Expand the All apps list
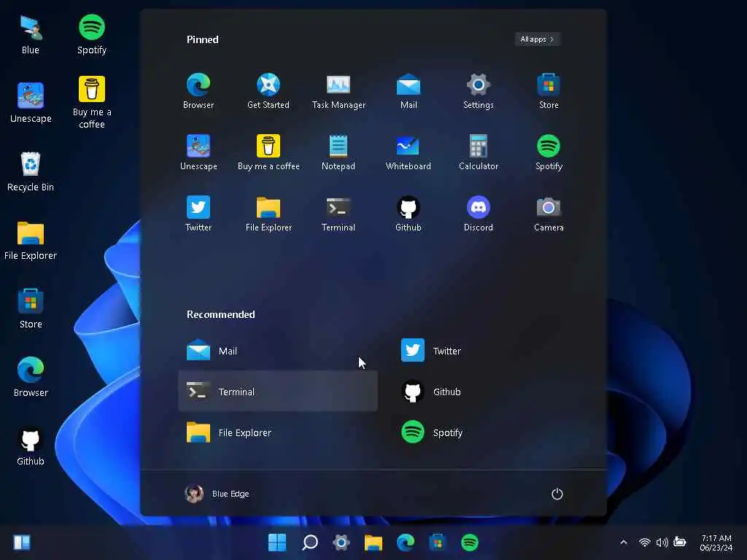Screen dimensions: 747x560 [x=538, y=39]
